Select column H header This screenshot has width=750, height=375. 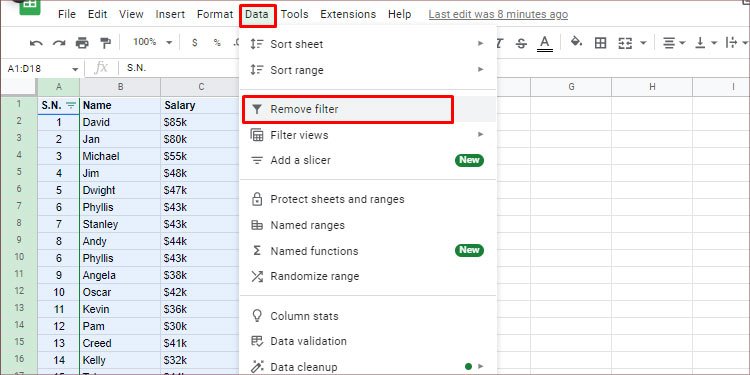pyautogui.click(x=652, y=87)
